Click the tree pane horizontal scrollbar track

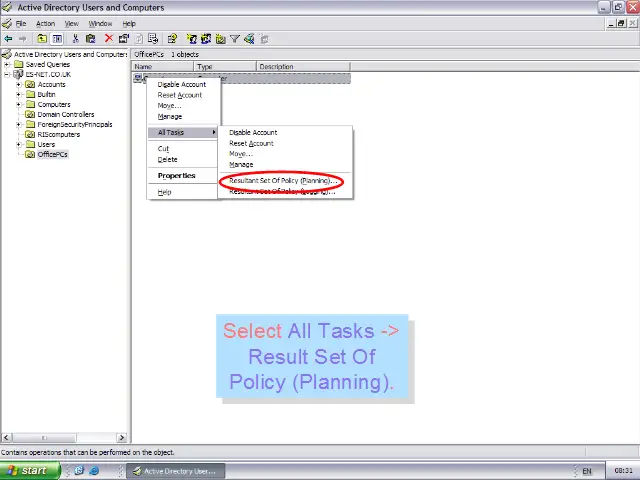click(96, 438)
